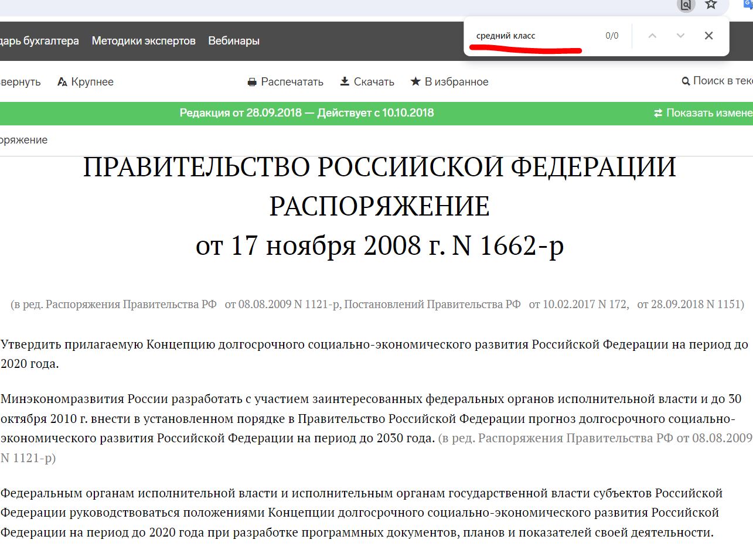This screenshot has height=560, width=753.
Task: Click the paragraph starting Минэкономразвития России
Action: [376, 428]
